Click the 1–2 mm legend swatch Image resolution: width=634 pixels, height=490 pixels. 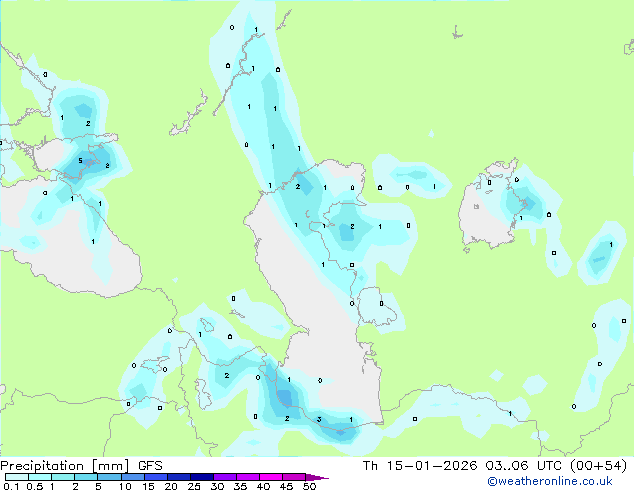point(63,477)
